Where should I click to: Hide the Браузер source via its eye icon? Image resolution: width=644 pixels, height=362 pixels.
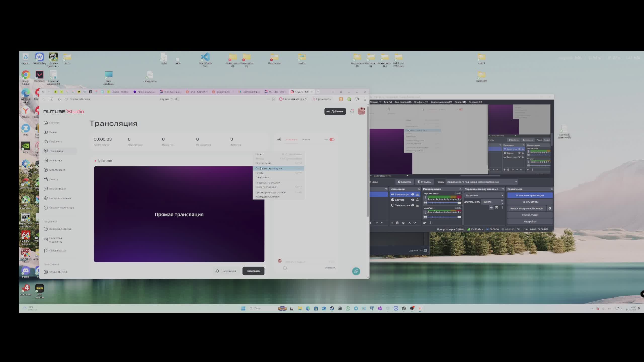coord(413,200)
